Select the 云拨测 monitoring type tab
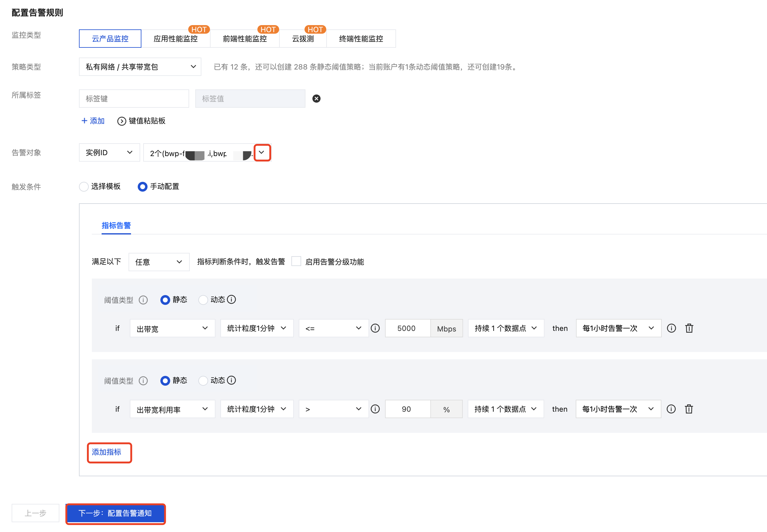Viewport: 767px width, 532px height. pyautogui.click(x=303, y=39)
